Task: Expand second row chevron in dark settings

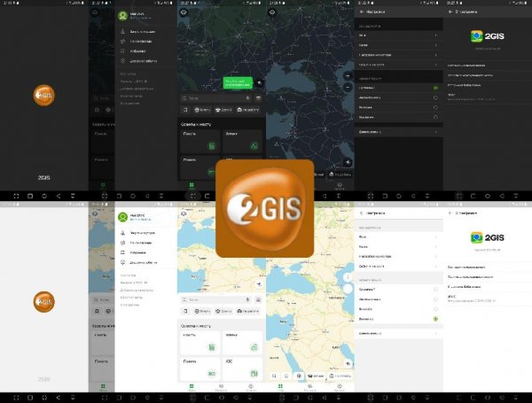Action: (435, 45)
